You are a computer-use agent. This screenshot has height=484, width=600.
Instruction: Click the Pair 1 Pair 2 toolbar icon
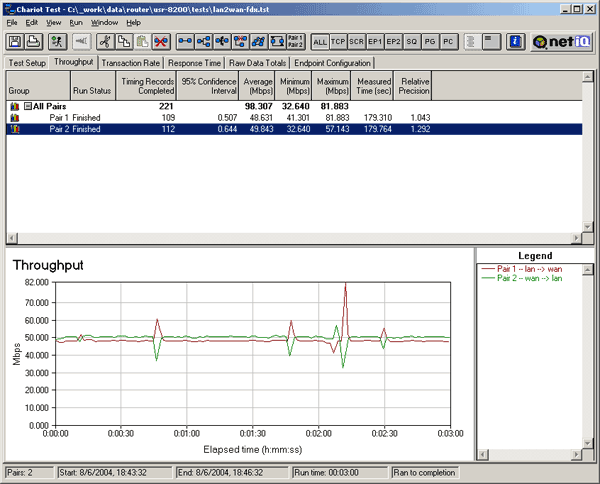[x=296, y=41]
